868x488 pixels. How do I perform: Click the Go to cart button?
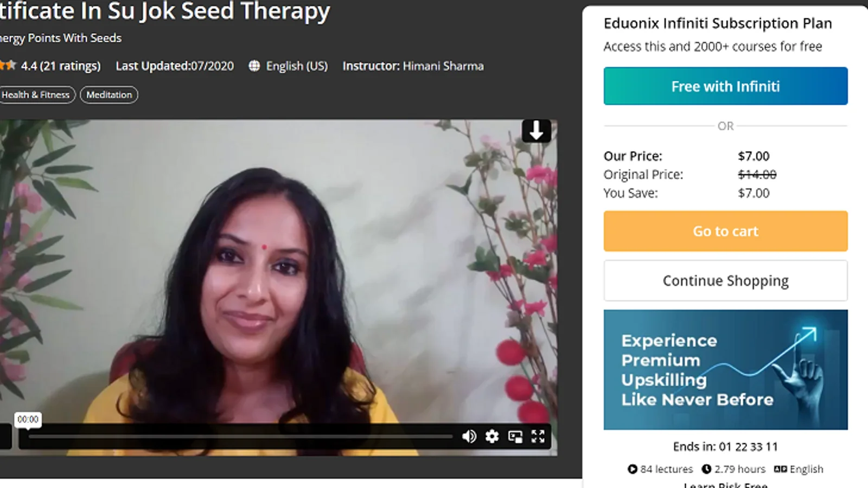point(725,231)
